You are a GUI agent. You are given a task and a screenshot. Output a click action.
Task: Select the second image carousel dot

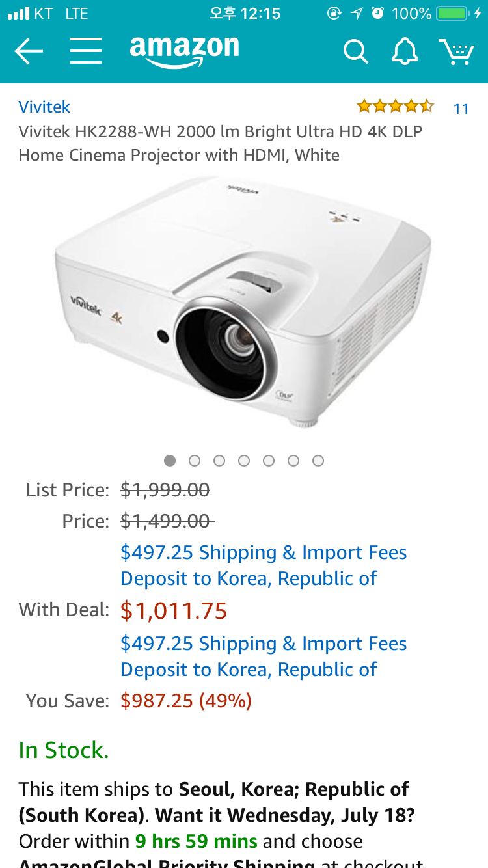pos(195,461)
